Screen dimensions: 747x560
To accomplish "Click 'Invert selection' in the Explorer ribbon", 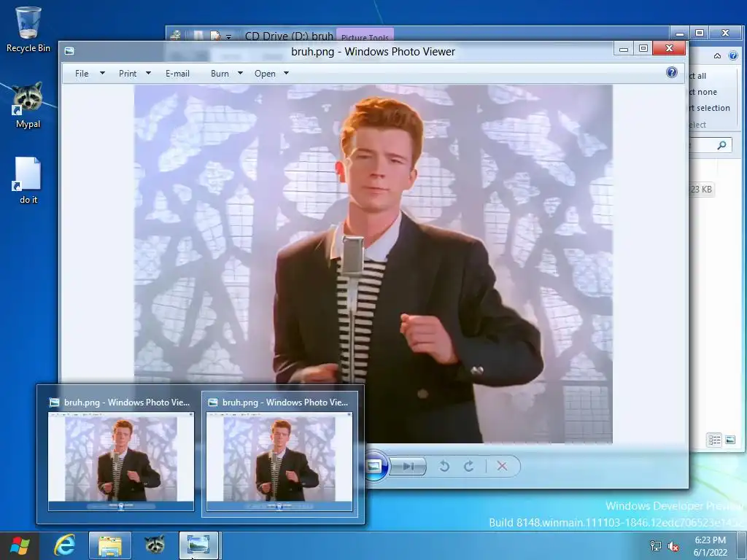I will 709,108.
